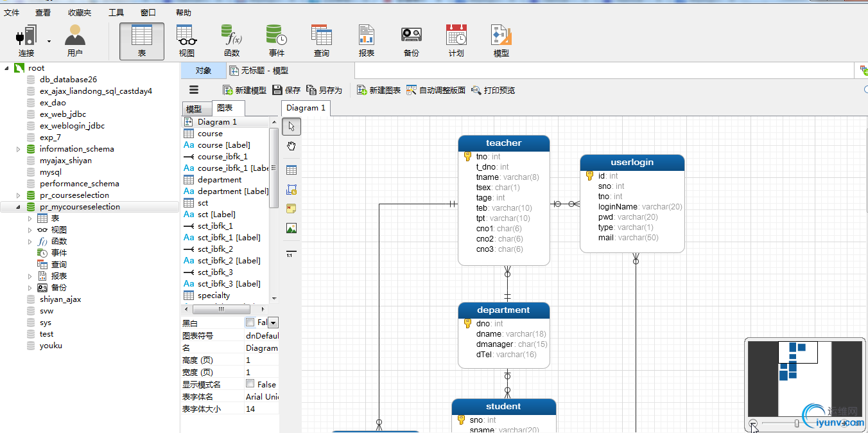Click the zoom out magnifier in navigator
This screenshot has width=868, height=433.
coord(754,423)
